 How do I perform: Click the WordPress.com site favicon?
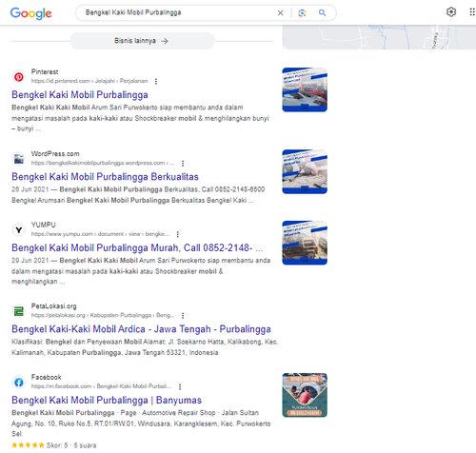pos(19,159)
